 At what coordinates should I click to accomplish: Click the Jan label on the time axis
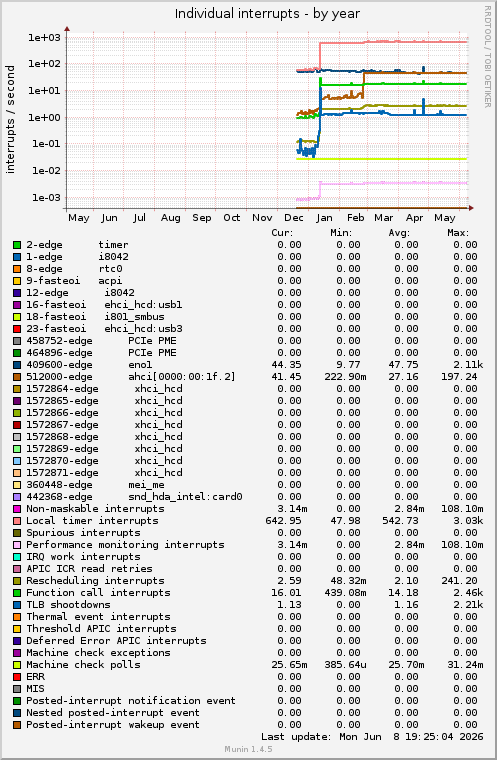click(x=324, y=218)
